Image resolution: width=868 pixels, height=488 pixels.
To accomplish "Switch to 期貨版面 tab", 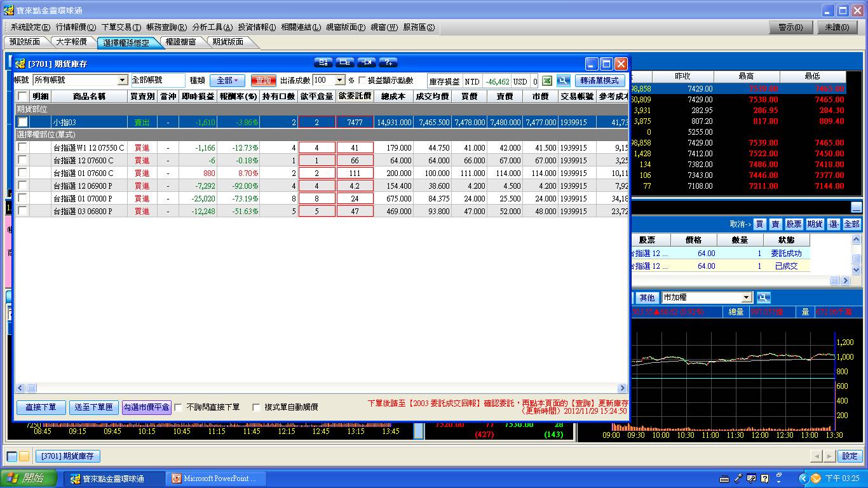I will click(227, 42).
